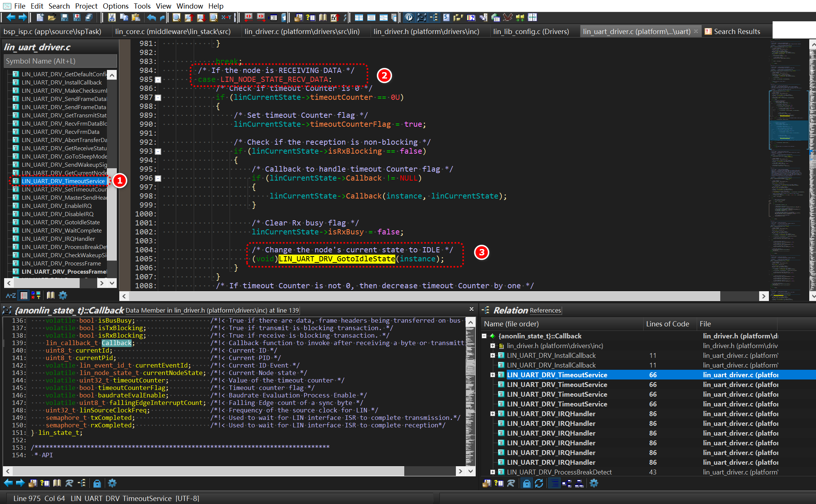Switch to lin_core.c tab

[x=173, y=31]
